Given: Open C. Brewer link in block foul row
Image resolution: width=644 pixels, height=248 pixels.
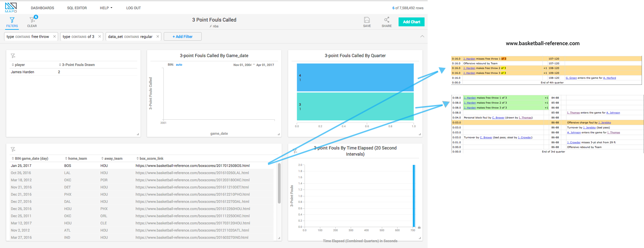Looking at the screenshot, I should 498,118.
